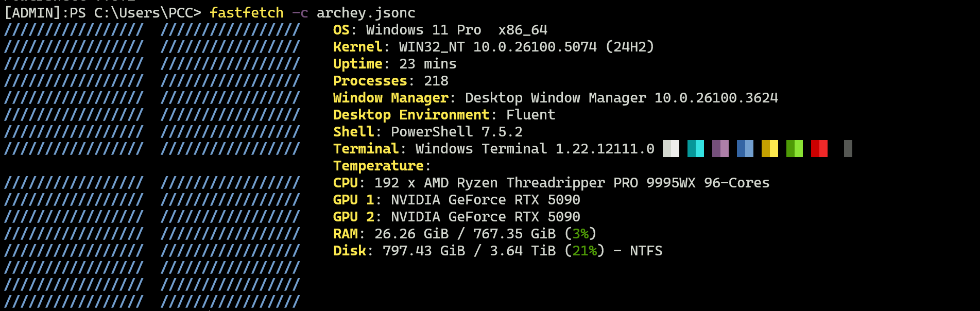
Task: Click the OS label in output
Action: point(341,30)
